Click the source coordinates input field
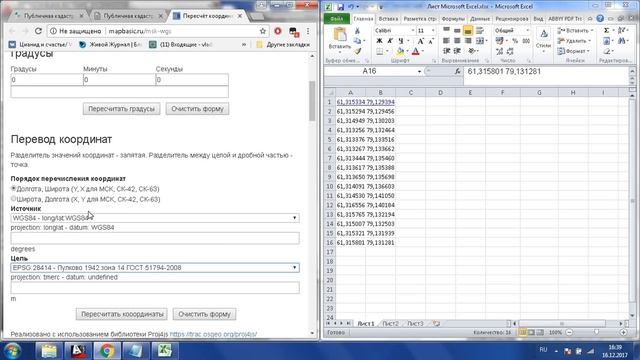 point(155,238)
